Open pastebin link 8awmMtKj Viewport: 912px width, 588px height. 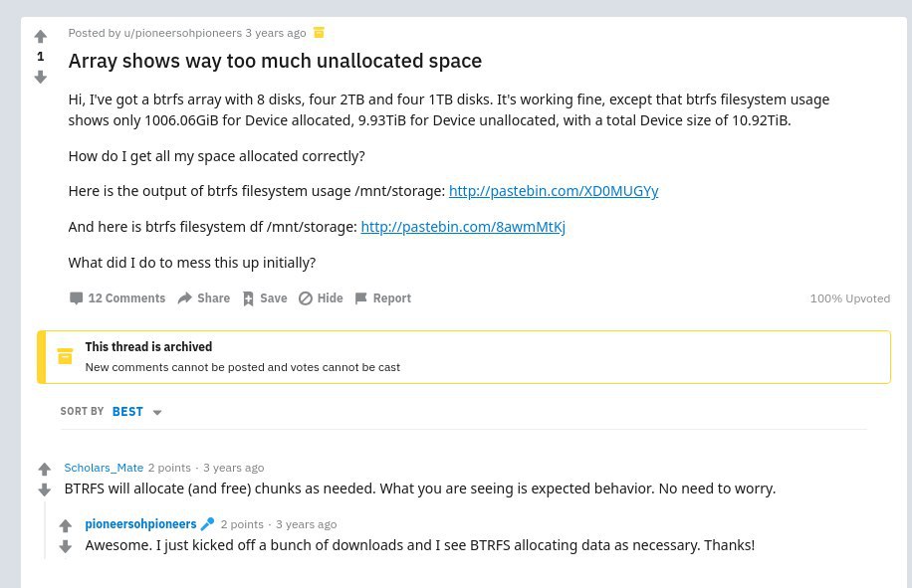[x=463, y=227]
